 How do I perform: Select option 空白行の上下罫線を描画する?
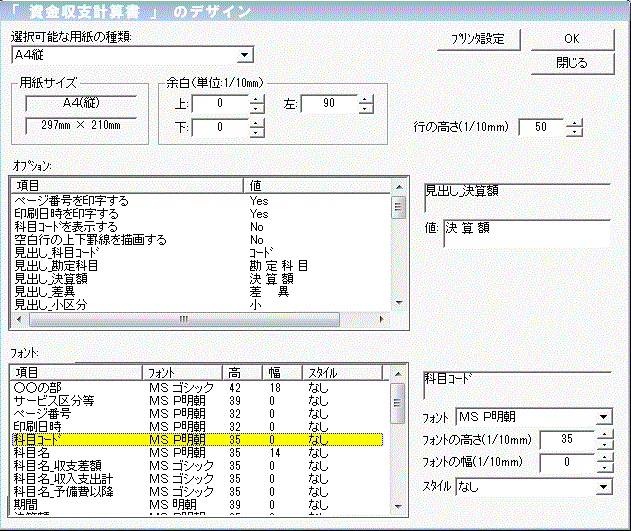click(x=201, y=240)
